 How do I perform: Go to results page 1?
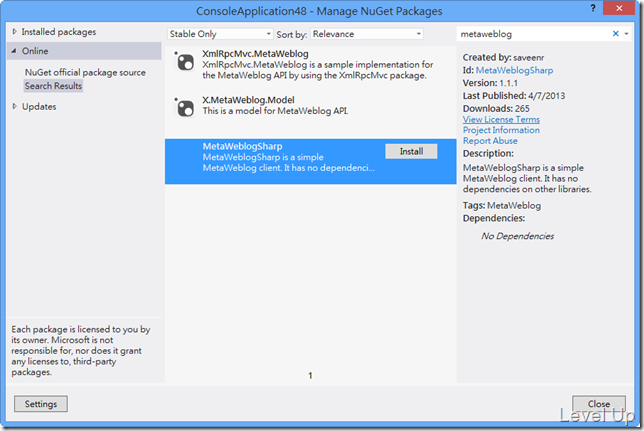(310, 375)
